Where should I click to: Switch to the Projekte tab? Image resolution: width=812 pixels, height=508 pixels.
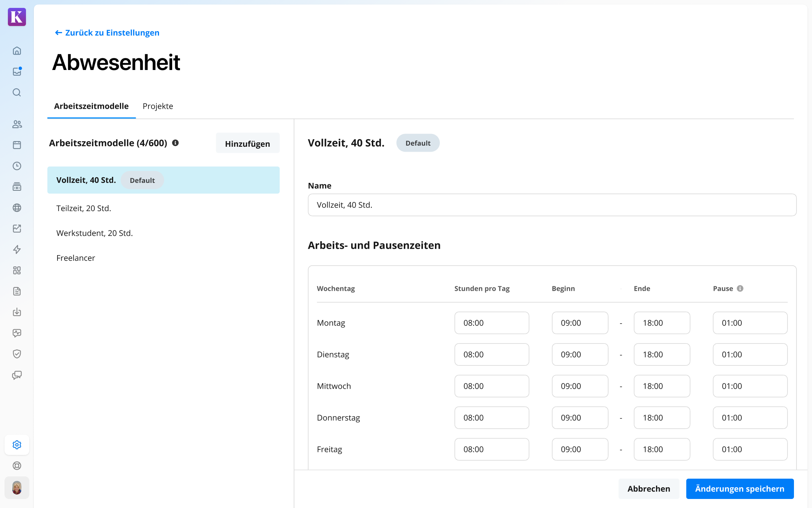click(x=158, y=106)
